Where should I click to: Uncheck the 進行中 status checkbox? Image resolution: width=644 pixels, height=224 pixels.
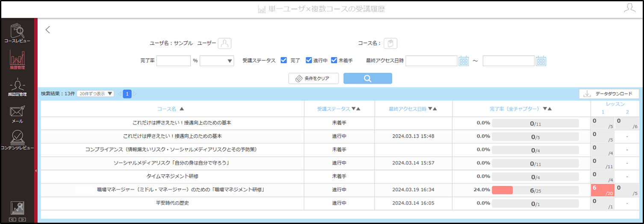coord(309,60)
